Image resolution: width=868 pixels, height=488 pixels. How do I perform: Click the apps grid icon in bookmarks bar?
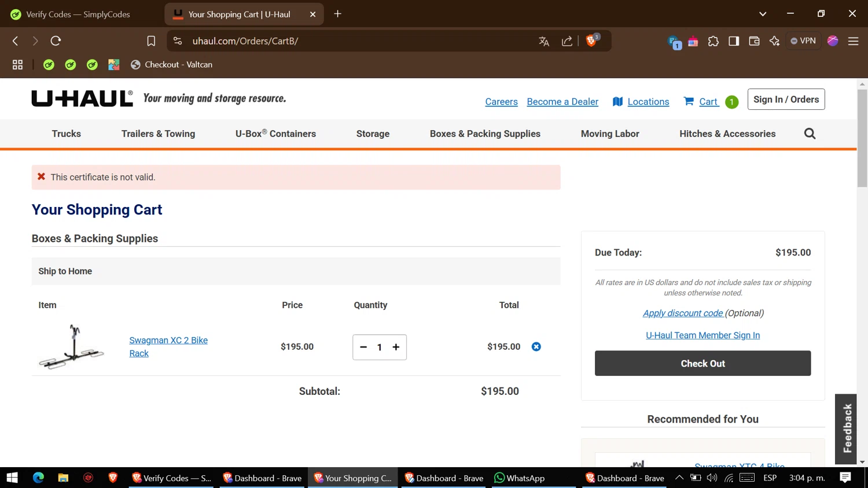pos(17,65)
